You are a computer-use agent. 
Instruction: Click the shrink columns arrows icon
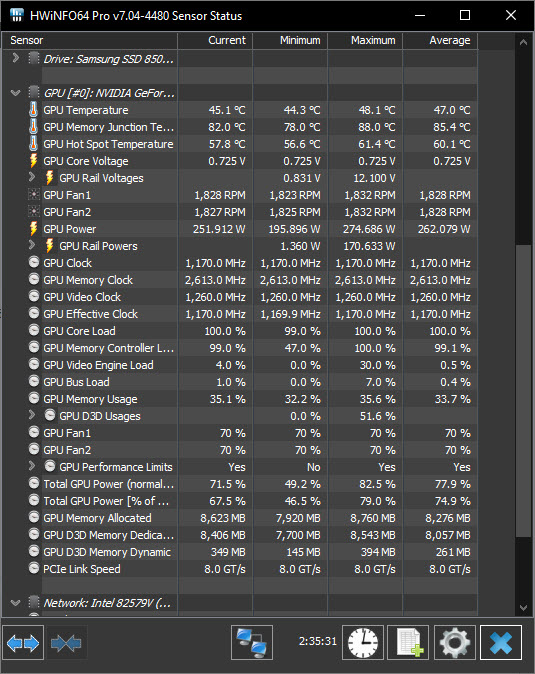pos(66,643)
